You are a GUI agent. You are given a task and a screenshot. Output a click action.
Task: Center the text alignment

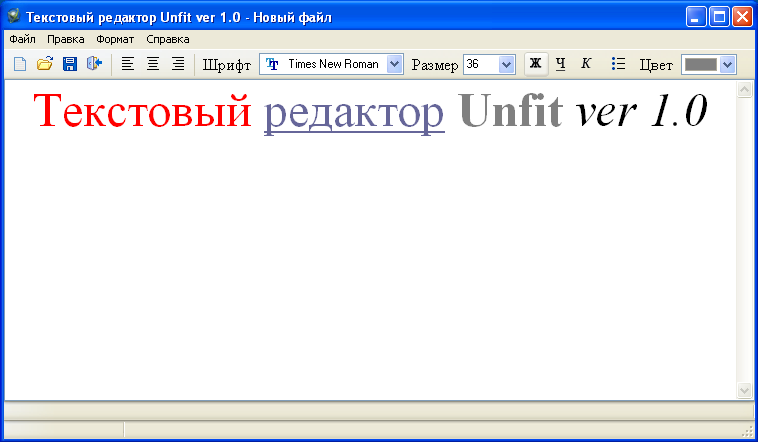[153, 64]
